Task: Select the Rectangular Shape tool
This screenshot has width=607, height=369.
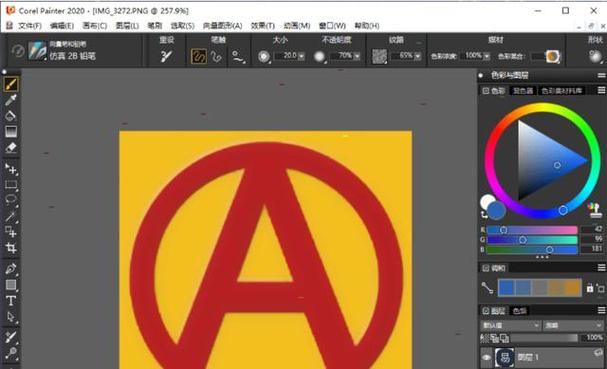Action: pos(11,285)
